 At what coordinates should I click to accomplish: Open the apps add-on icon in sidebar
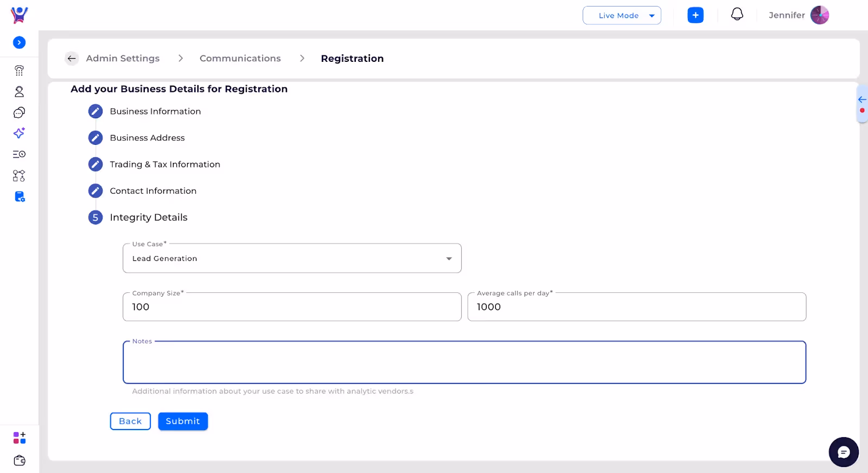coord(19,438)
